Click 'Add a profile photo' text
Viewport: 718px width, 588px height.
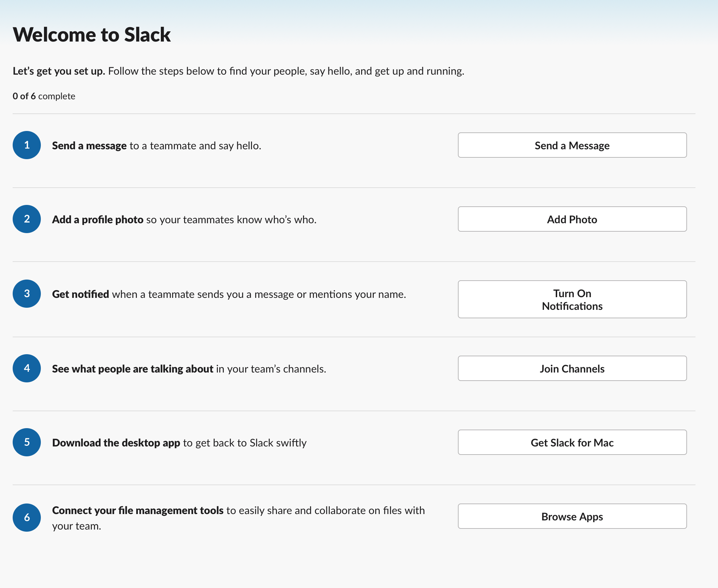point(97,220)
